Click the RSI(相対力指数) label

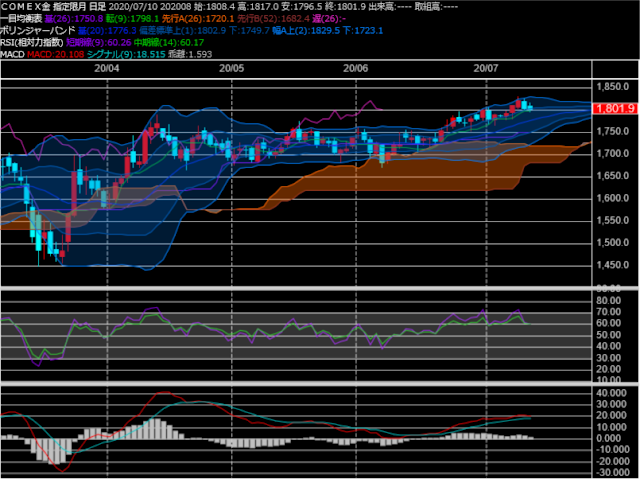click(x=32, y=42)
